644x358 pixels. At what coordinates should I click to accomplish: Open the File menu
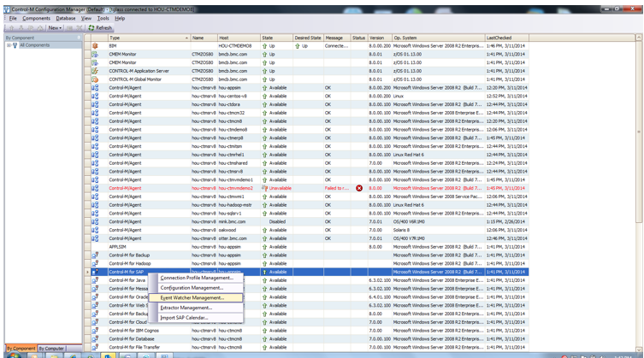[13, 19]
